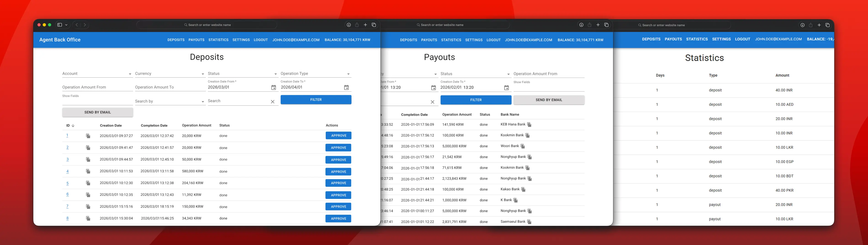Screen dimensions: 868x245
Task: Click SEND BY EMAIL in Payouts window
Action: (549, 100)
